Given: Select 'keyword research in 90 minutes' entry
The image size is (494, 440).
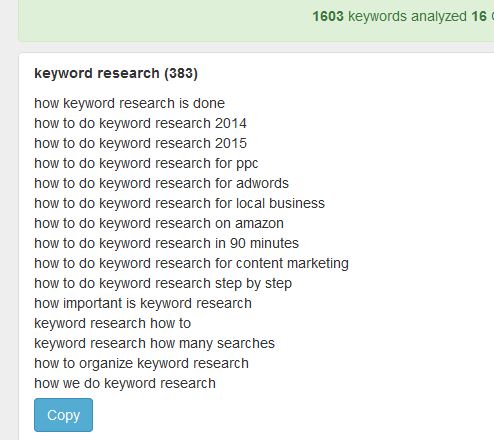Looking at the screenshot, I should click(166, 243).
